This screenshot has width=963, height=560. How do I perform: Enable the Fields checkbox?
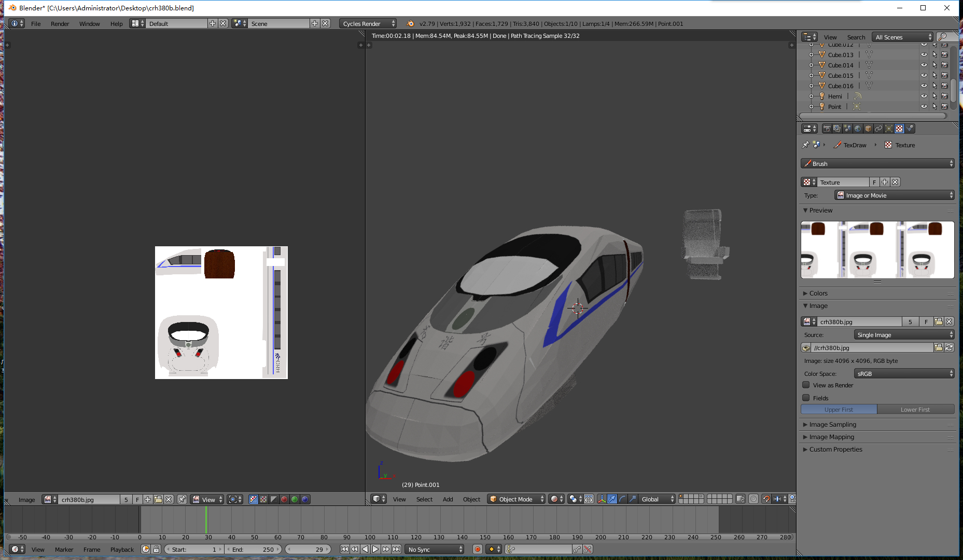[806, 398]
